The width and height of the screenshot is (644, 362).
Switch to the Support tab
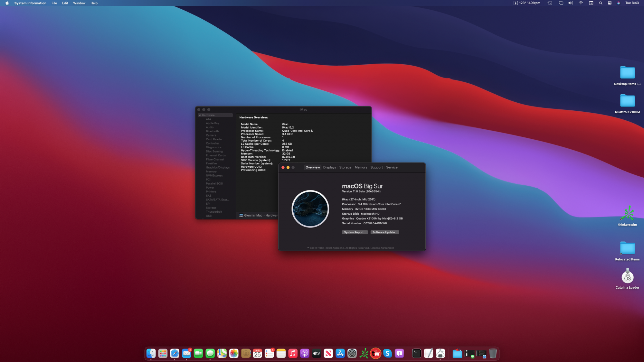pos(376,167)
